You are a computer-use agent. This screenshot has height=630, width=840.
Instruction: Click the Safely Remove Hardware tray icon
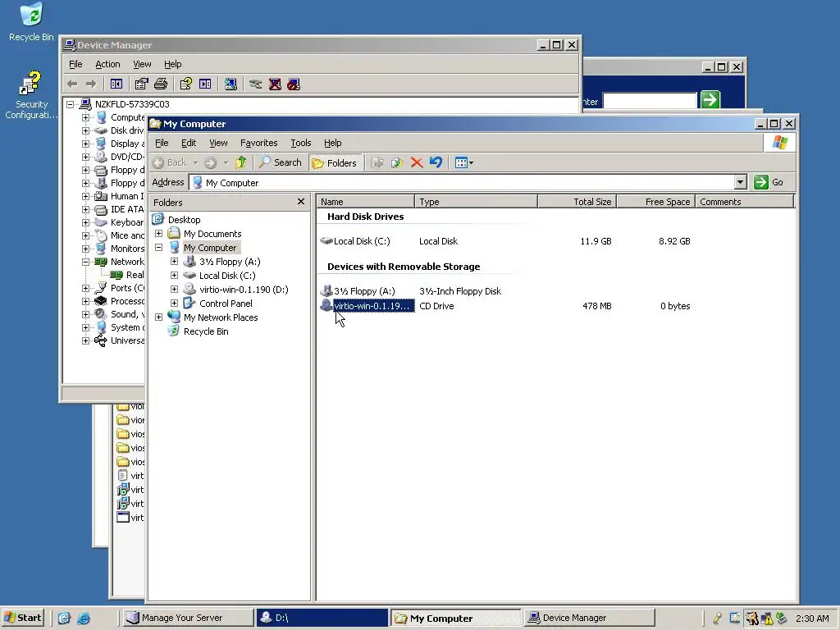point(782,619)
